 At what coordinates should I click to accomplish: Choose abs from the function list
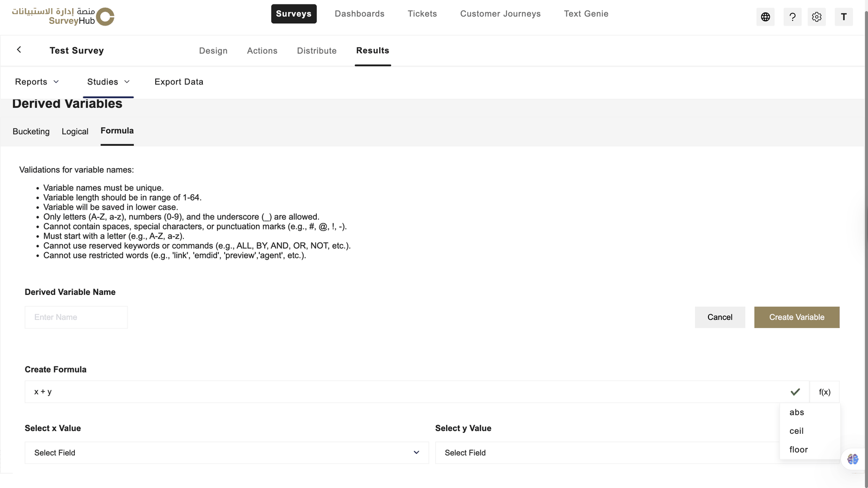click(x=810, y=412)
